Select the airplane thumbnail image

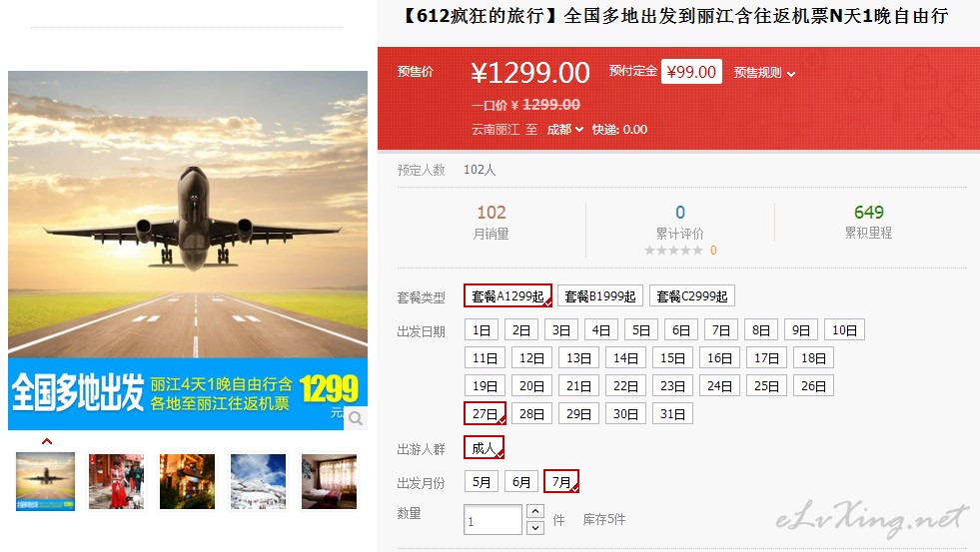pyautogui.click(x=45, y=481)
